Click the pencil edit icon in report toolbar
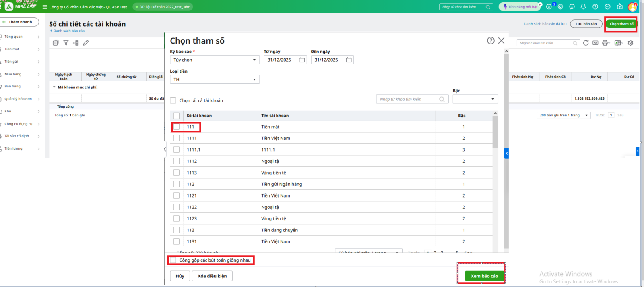 (x=86, y=43)
